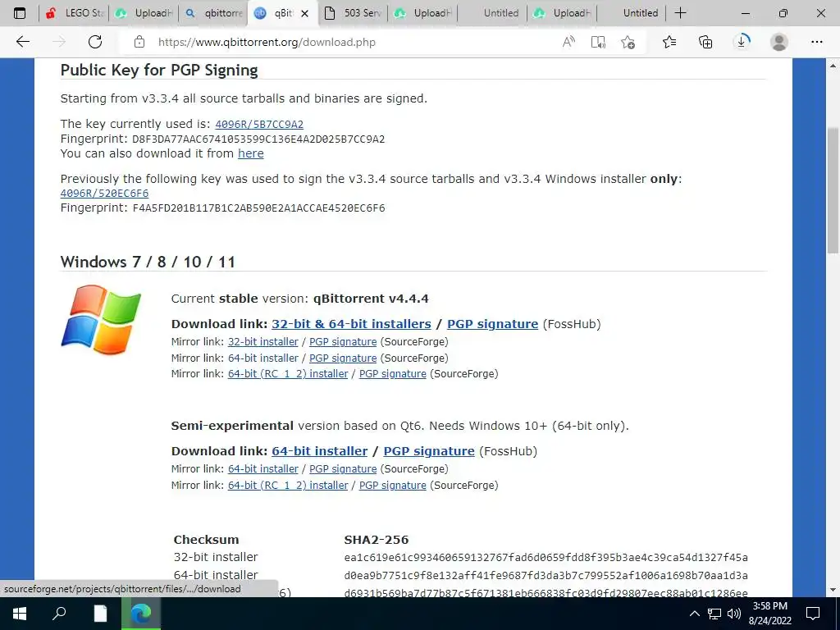The height and width of the screenshot is (630, 840).
Task: Click the 'here' key download link
Action: 251,153
